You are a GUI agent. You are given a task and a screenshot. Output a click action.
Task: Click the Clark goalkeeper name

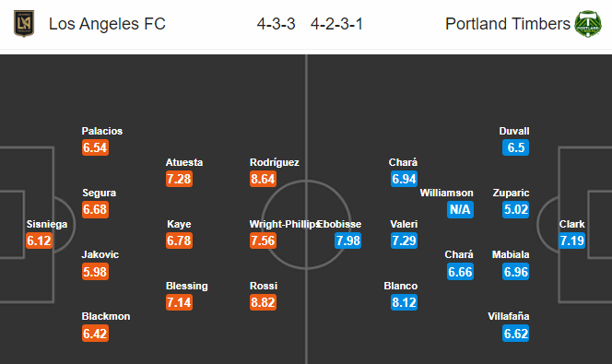point(571,224)
